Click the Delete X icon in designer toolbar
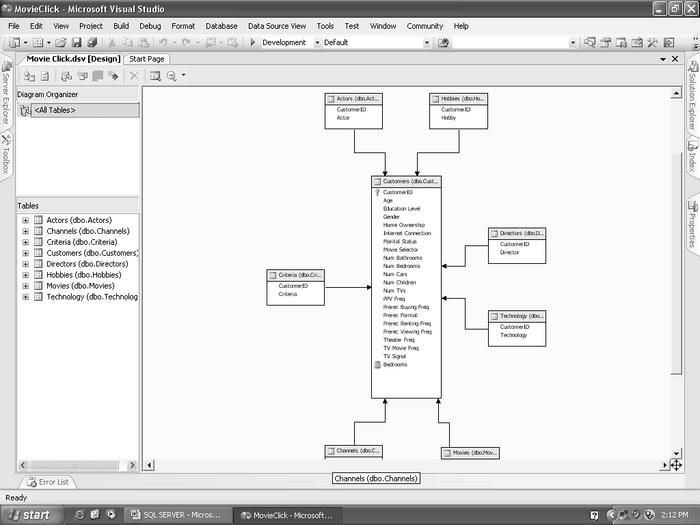700x525 pixels. tap(134, 76)
